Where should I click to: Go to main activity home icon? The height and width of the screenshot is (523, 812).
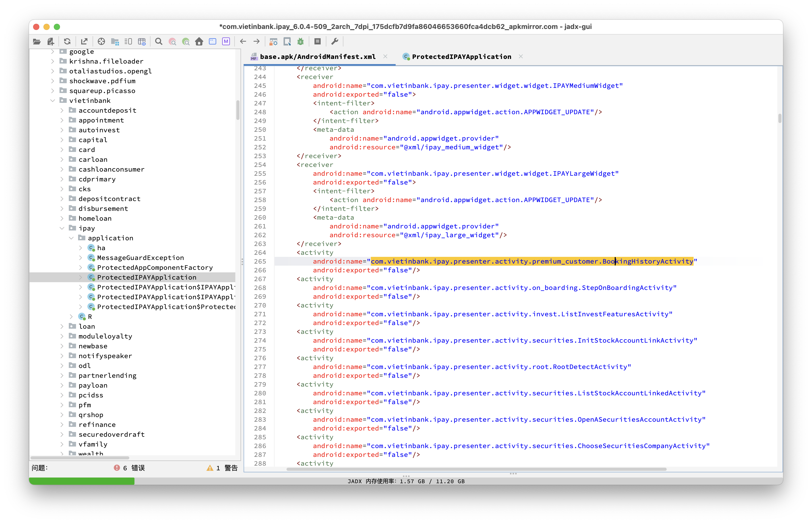pos(199,41)
